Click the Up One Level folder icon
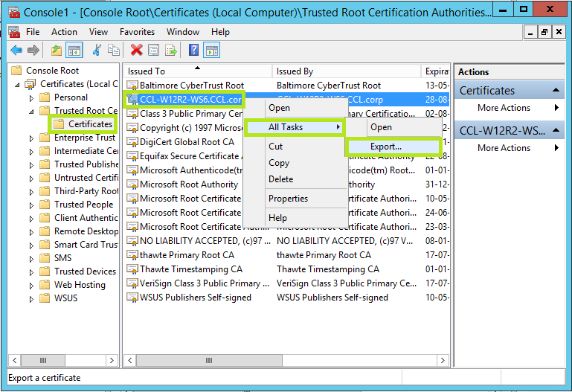572x392 pixels. (x=57, y=51)
